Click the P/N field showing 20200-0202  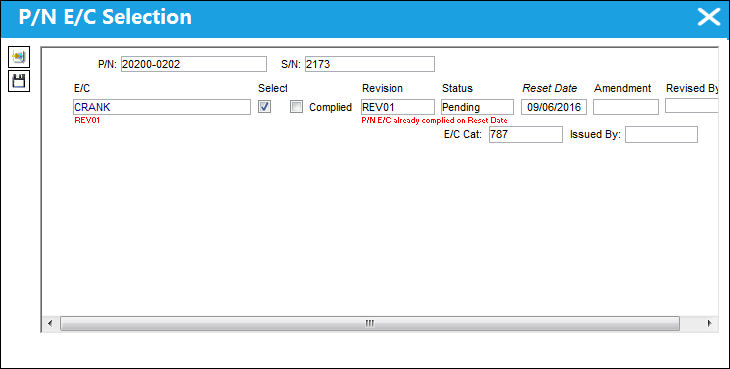click(x=194, y=64)
